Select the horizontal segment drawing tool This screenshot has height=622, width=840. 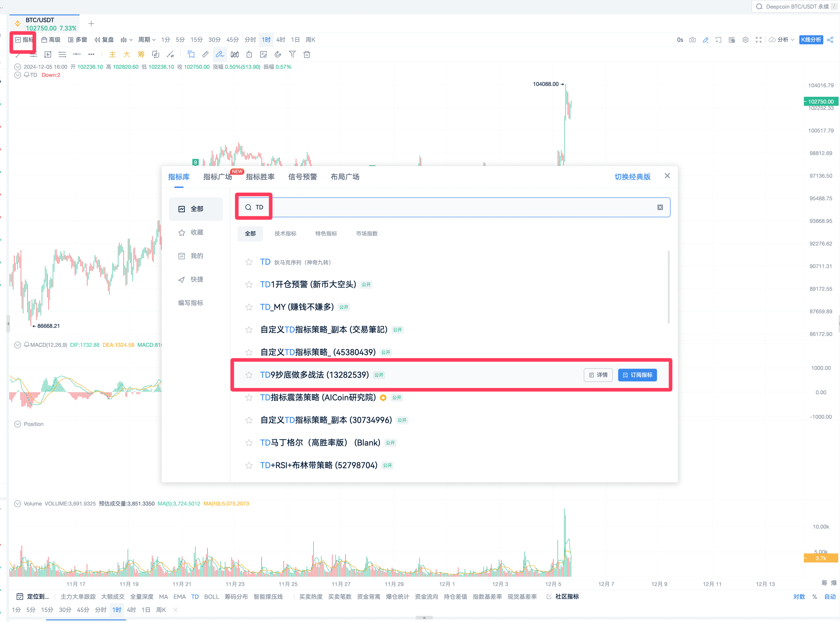point(77,55)
